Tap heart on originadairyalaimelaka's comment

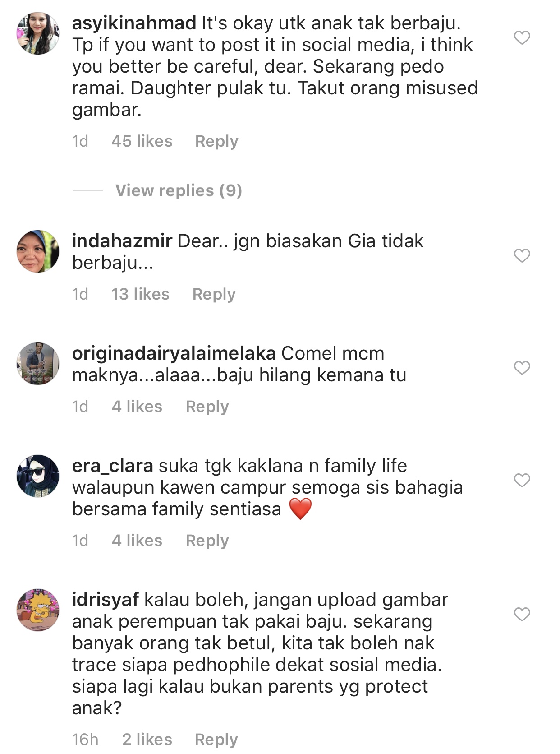pos(522,368)
